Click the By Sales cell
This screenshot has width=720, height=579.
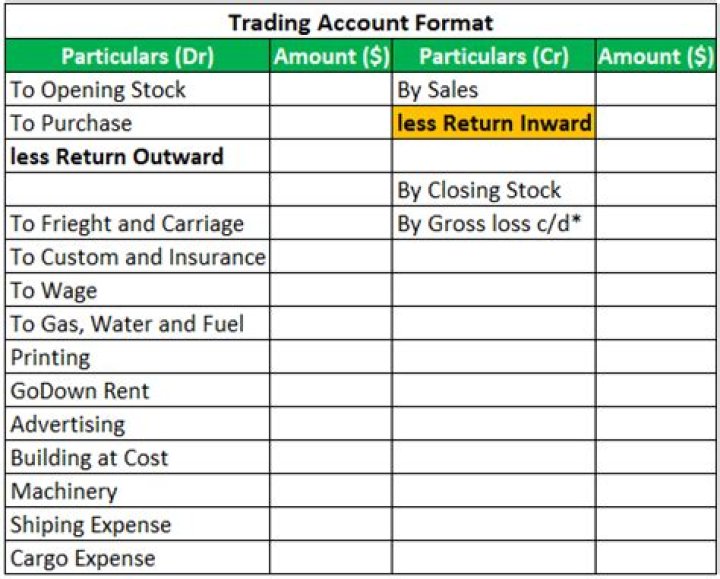pyautogui.click(x=494, y=90)
